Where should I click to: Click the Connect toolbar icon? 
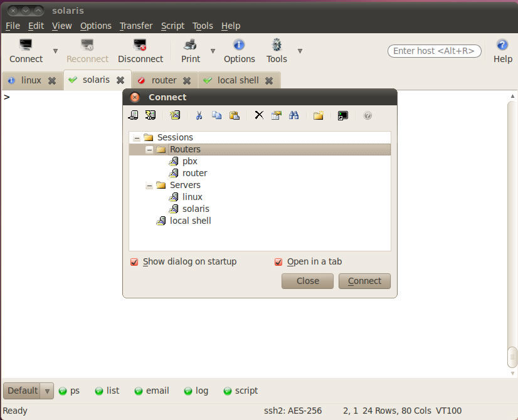[26, 45]
